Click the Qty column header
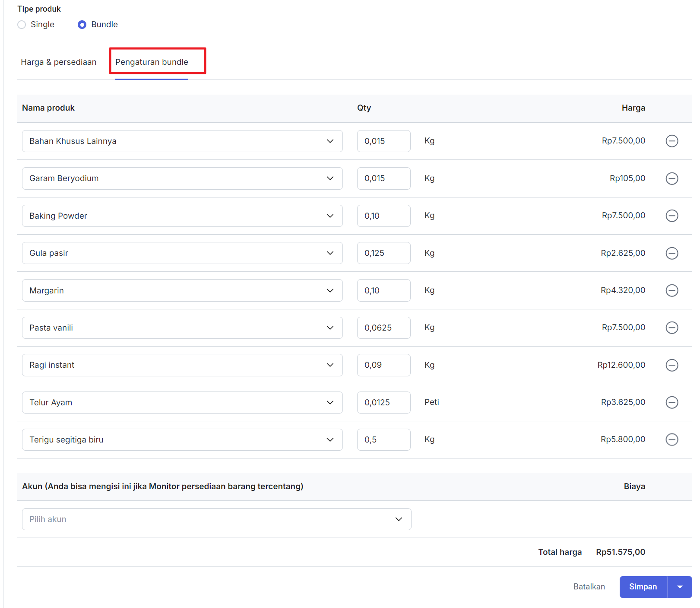The height and width of the screenshot is (608, 700). click(x=364, y=108)
